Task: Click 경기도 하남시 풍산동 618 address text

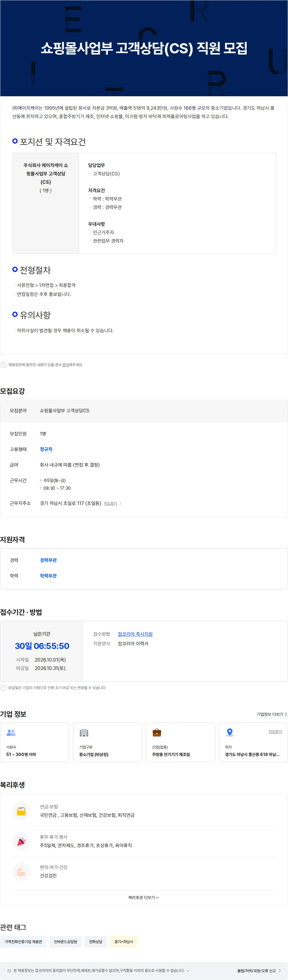Action: tap(252, 754)
